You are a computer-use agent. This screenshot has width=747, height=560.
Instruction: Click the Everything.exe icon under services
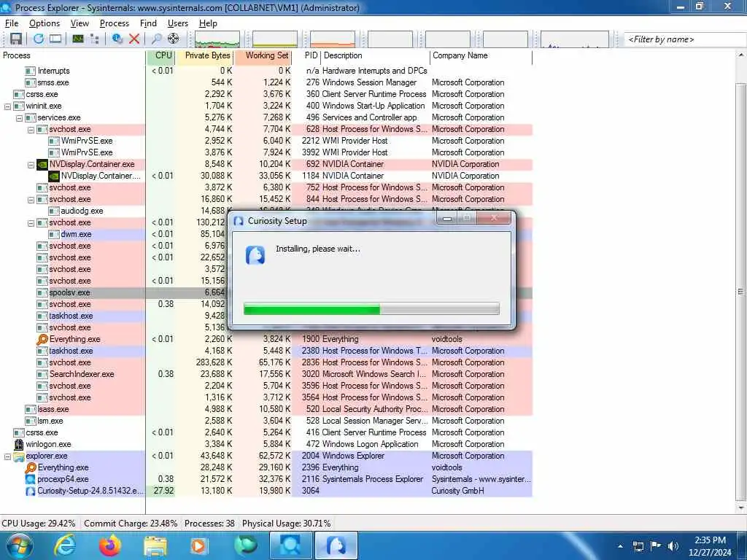coord(42,340)
